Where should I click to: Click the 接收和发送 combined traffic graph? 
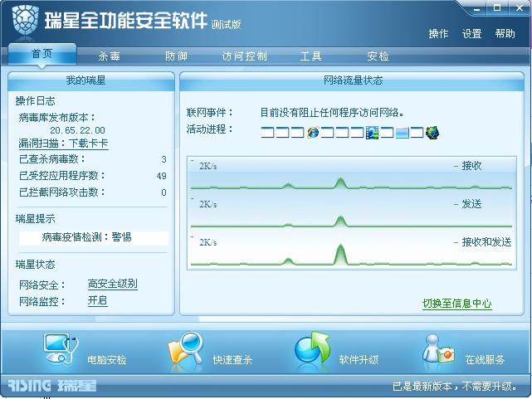(352, 251)
